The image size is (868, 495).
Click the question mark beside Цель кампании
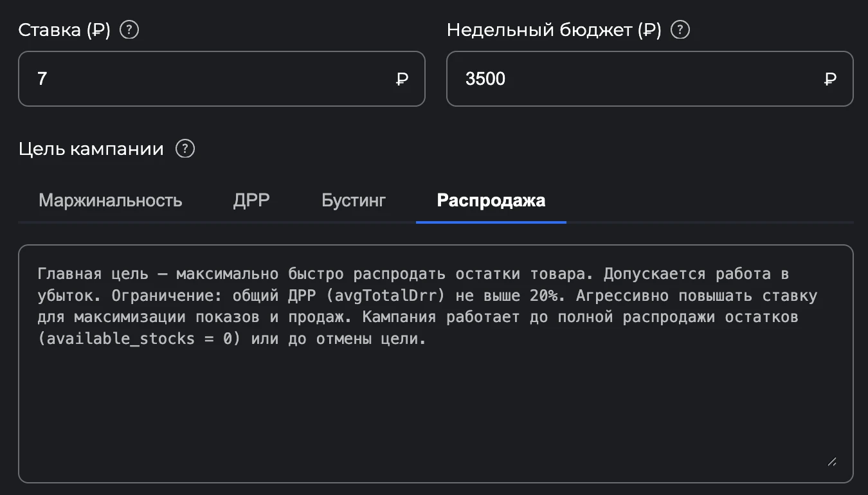tap(185, 148)
